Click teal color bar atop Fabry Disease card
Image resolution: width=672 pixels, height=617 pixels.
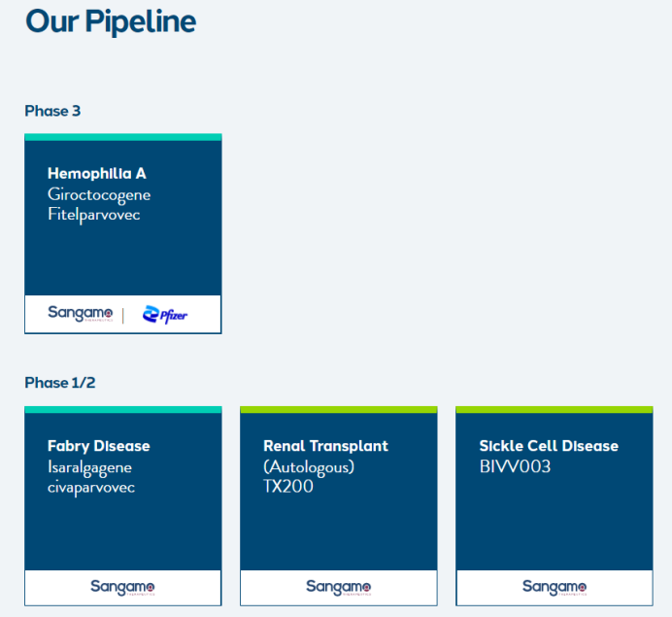(x=122, y=410)
